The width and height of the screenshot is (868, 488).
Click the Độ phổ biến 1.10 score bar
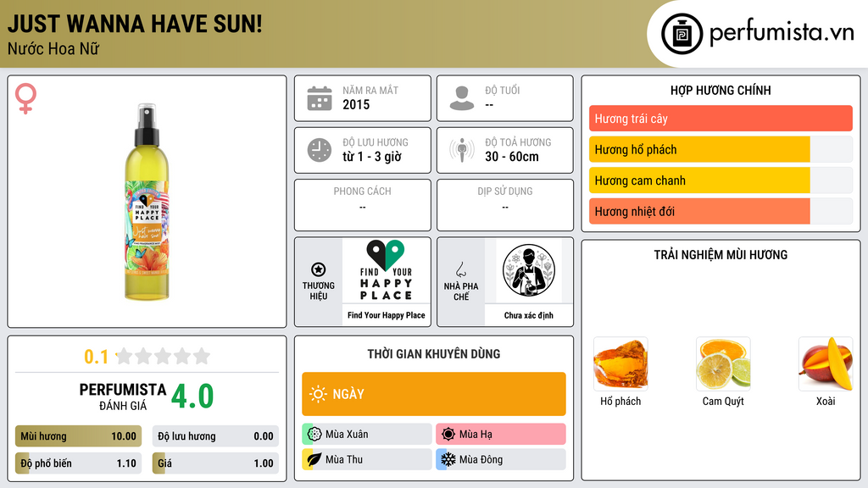(78, 463)
